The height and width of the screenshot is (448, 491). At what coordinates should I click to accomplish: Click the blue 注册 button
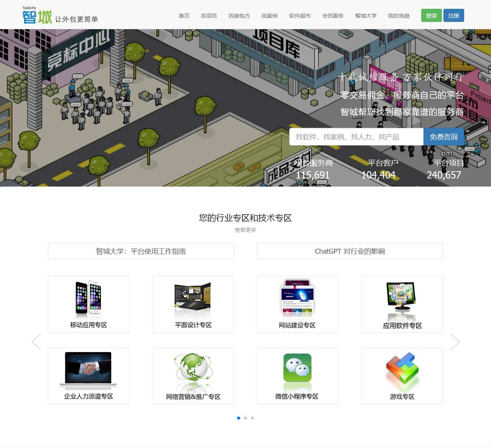tap(454, 15)
